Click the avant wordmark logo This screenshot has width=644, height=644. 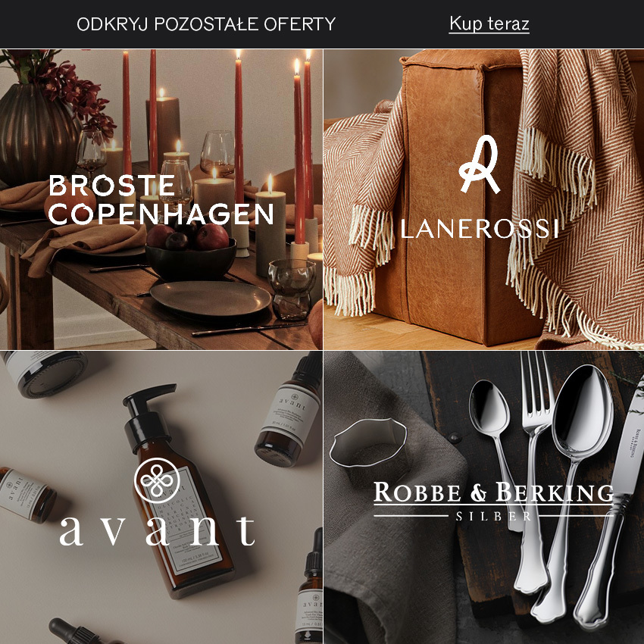click(x=157, y=530)
